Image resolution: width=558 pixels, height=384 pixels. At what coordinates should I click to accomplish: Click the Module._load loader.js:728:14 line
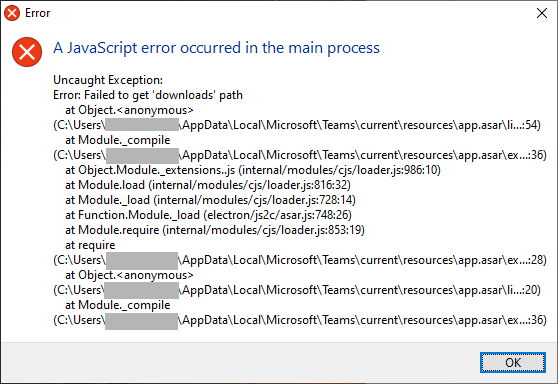(210, 200)
